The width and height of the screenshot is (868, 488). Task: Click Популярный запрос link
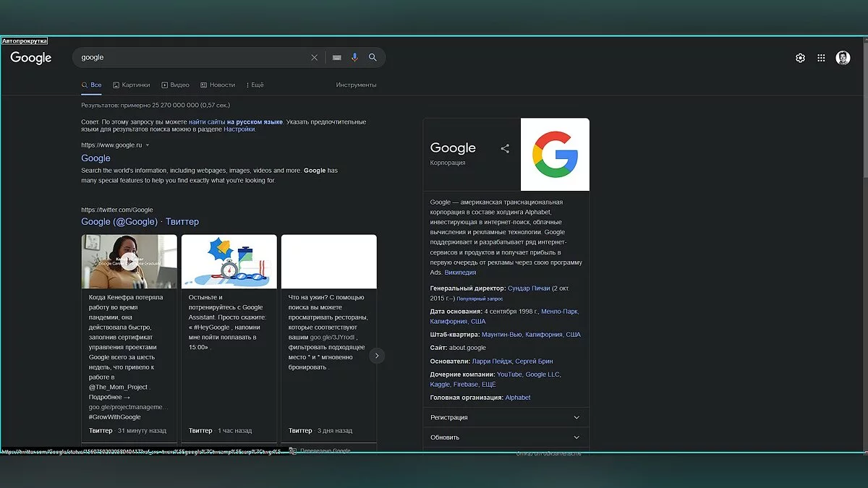480,299
